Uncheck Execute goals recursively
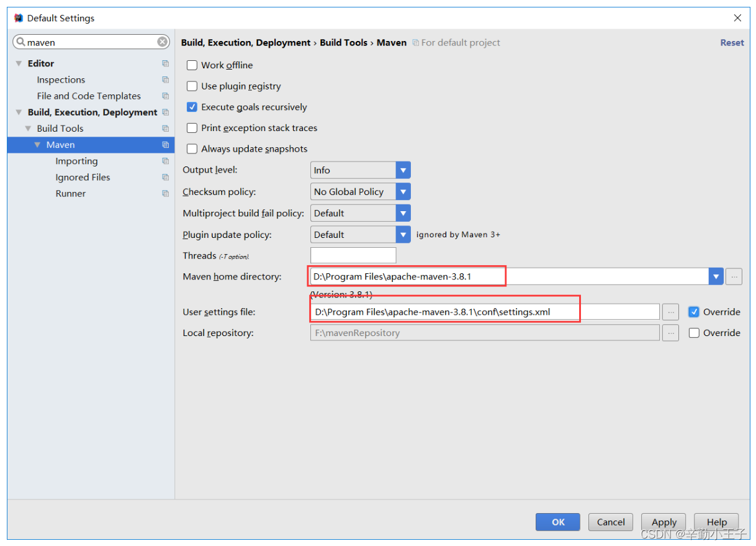Image resolution: width=756 pixels, height=546 pixels. click(x=192, y=107)
